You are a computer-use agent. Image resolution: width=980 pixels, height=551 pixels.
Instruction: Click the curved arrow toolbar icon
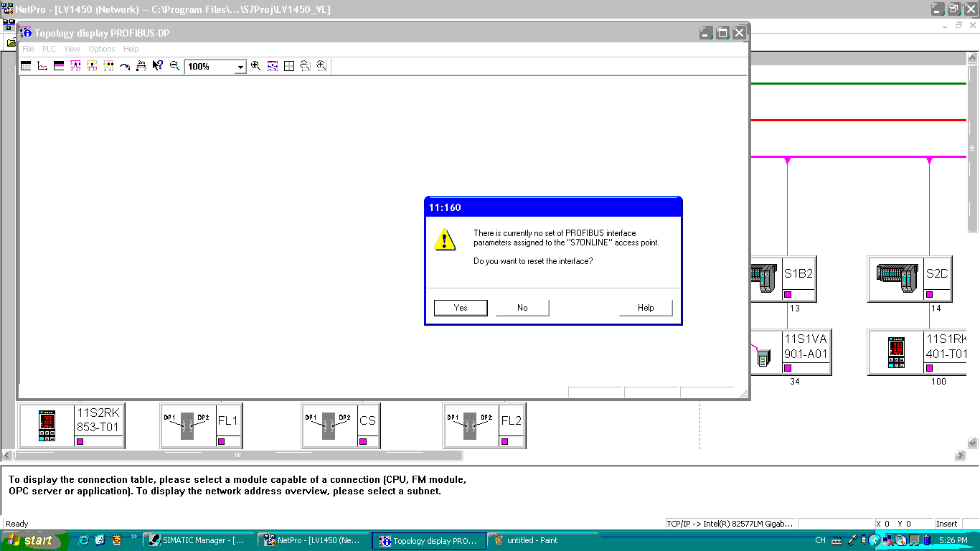click(125, 66)
